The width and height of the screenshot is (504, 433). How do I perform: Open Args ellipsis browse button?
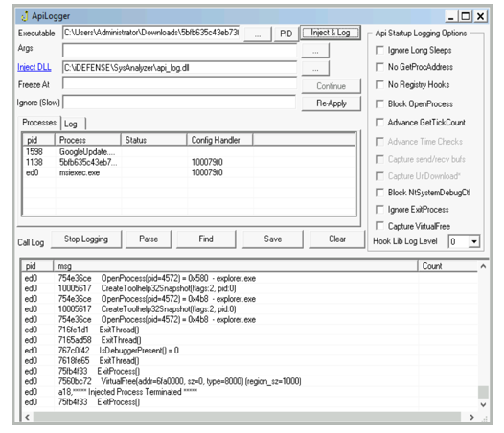click(315, 51)
